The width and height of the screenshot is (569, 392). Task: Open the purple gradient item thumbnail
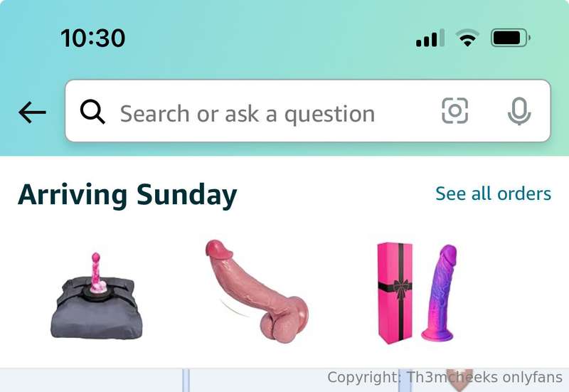(x=440, y=292)
